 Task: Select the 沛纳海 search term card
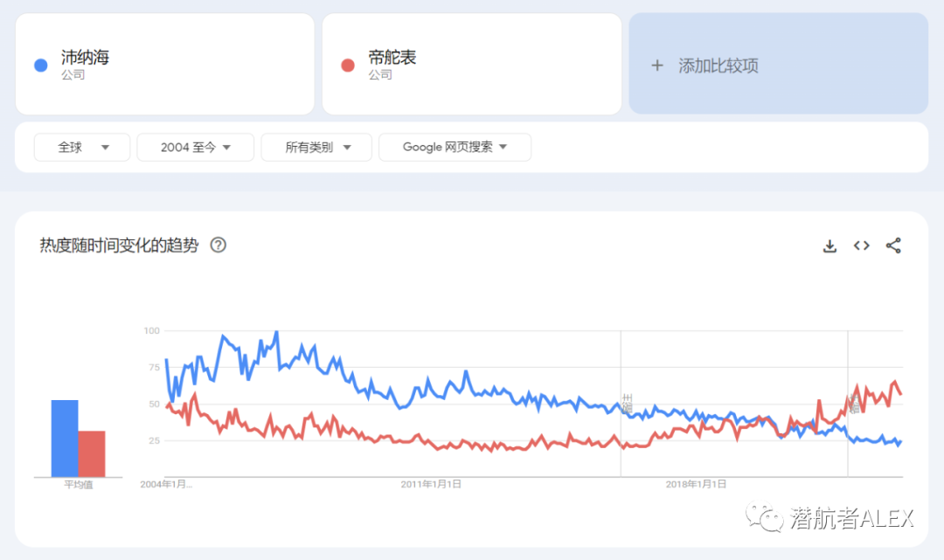[x=164, y=64]
